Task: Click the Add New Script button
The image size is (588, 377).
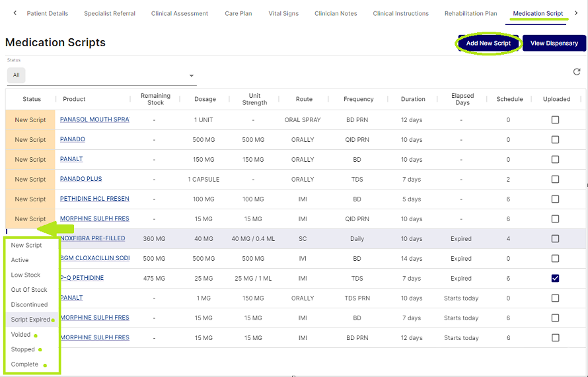Action: click(488, 44)
